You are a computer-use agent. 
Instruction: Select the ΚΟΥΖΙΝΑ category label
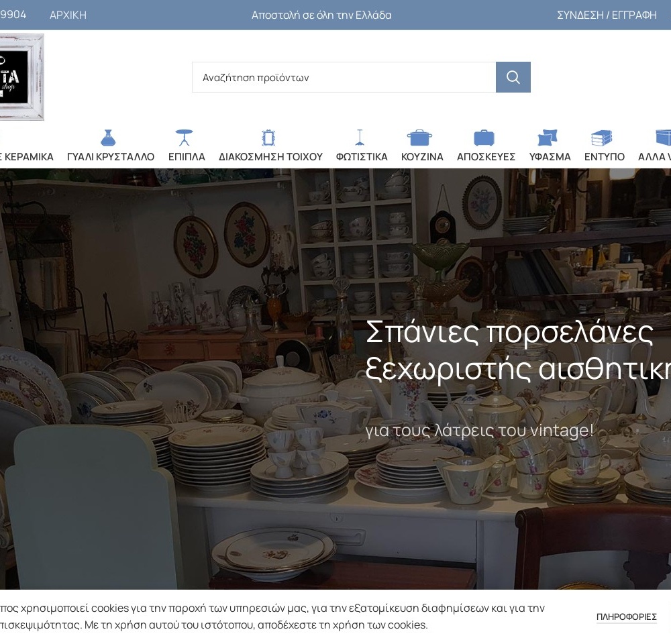click(421, 156)
